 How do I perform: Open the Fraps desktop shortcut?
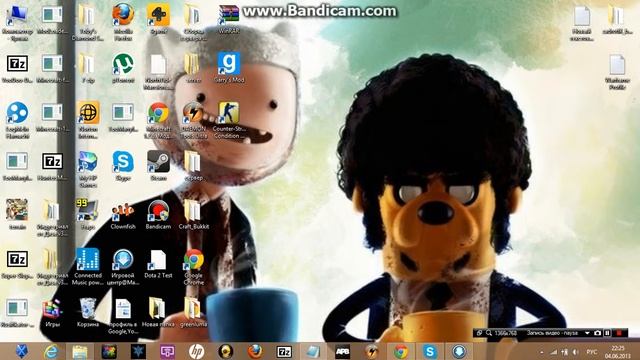tap(88, 215)
